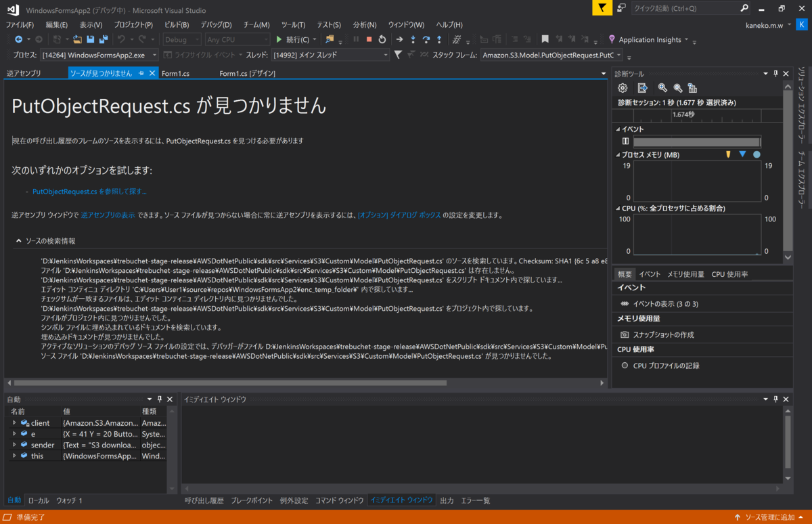Click the Show Next Statement arrow icon
Image resolution: width=812 pixels, height=524 pixels.
400,39
